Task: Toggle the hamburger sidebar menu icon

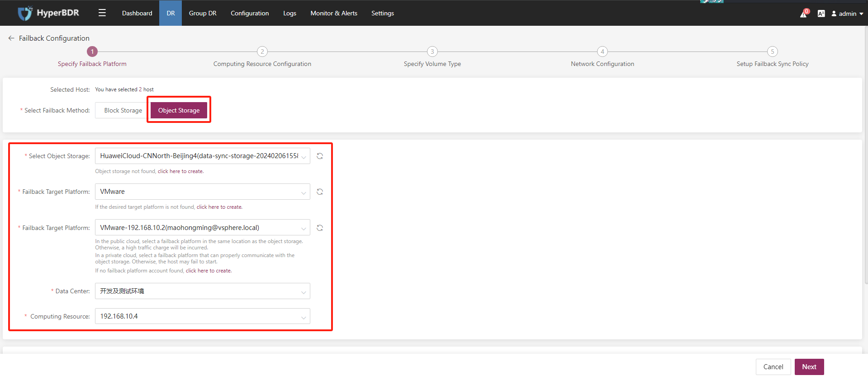Action: click(102, 13)
